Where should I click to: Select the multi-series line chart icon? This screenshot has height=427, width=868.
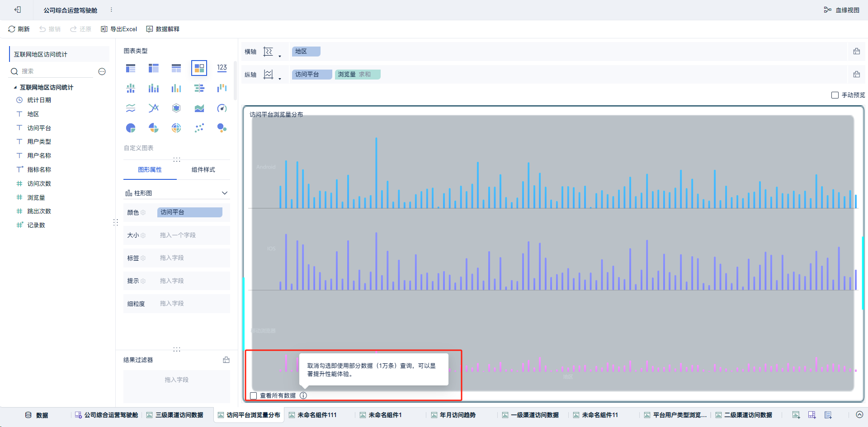point(154,108)
